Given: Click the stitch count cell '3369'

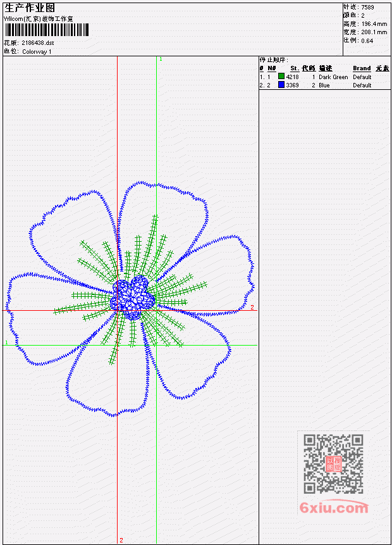Looking at the screenshot, I should [292, 85].
